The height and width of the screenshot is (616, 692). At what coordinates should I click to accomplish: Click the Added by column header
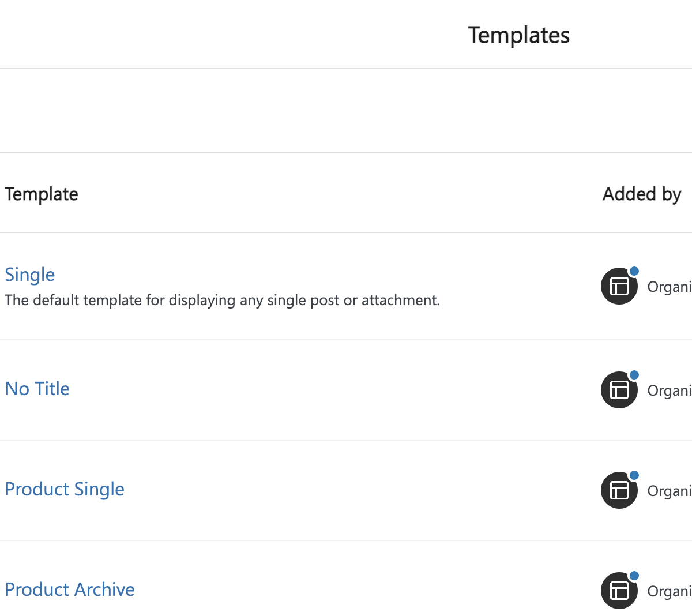642,194
